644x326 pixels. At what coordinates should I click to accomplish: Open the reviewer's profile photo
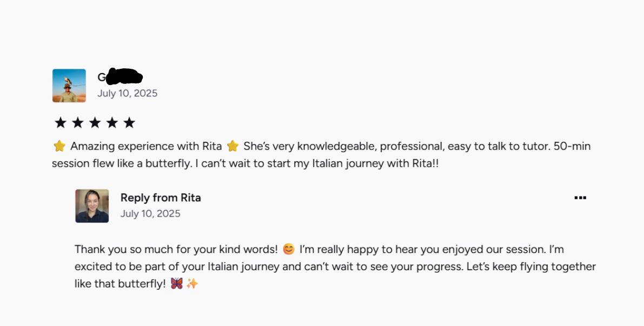coord(69,86)
